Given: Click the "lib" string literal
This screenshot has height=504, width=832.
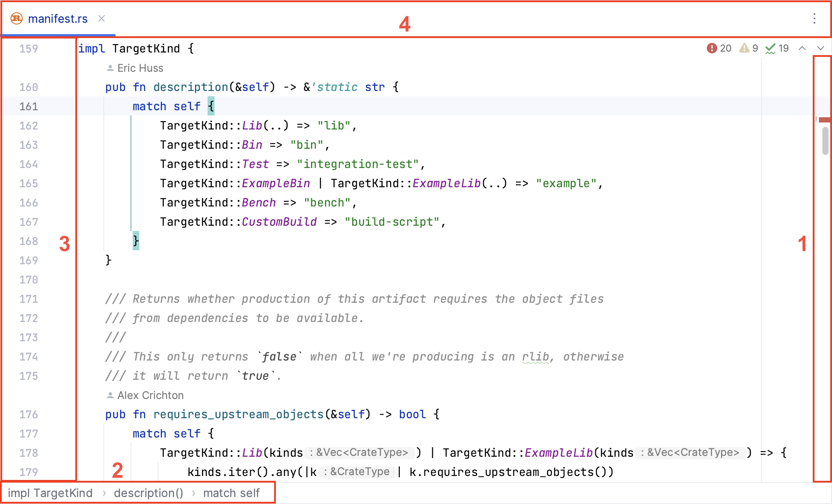Looking at the screenshot, I should 334,126.
